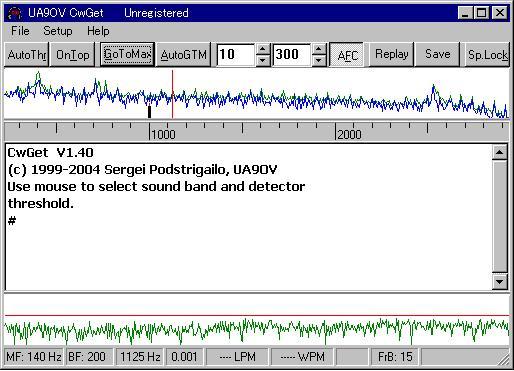Image resolution: width=514 pixels, height=371 pixels.
Task: Toggle the AFC button
Action: [x=347, y=54]
